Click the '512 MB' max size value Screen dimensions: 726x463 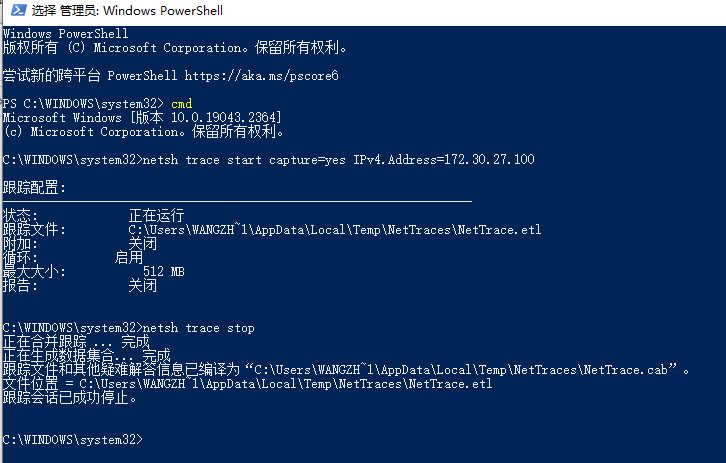click(x=163, y=271)
